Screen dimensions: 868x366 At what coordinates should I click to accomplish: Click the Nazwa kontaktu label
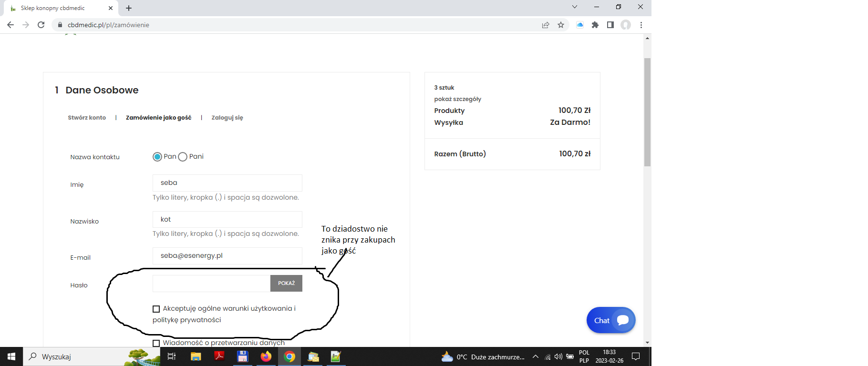[x=95, y=157]
